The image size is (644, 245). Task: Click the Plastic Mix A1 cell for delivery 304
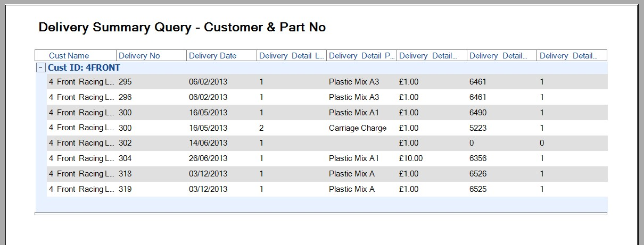pos(354,158)
